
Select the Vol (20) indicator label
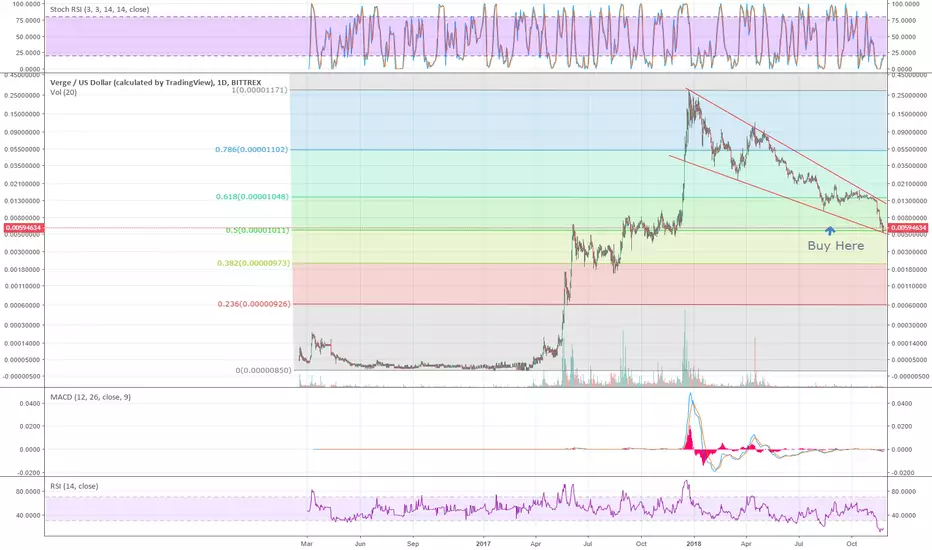click(64, 92)
